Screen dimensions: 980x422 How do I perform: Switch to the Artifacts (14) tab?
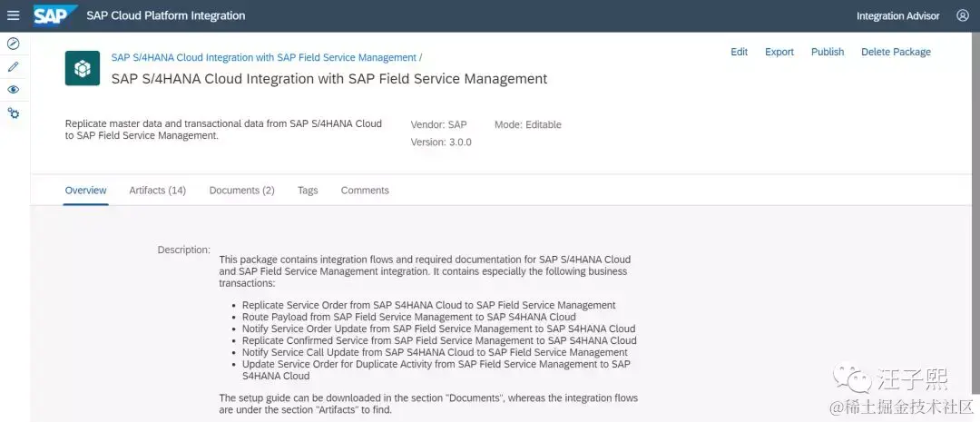(157, 191)
